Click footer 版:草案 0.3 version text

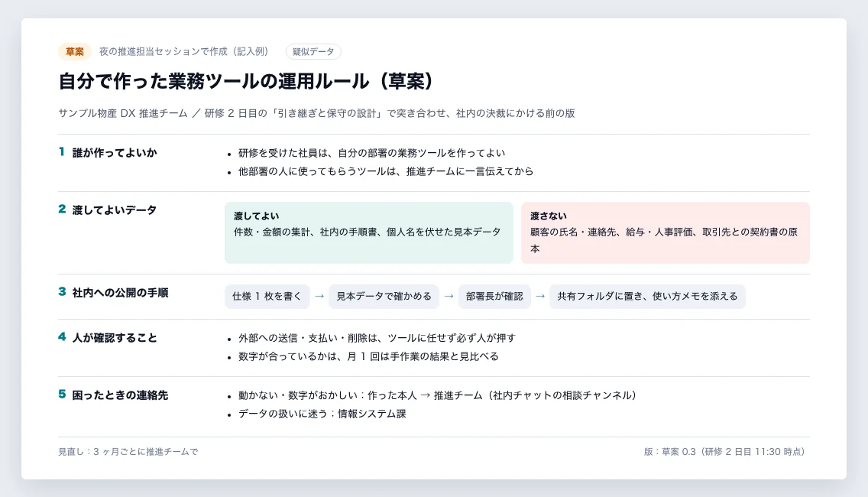click(x=724, y=452)
